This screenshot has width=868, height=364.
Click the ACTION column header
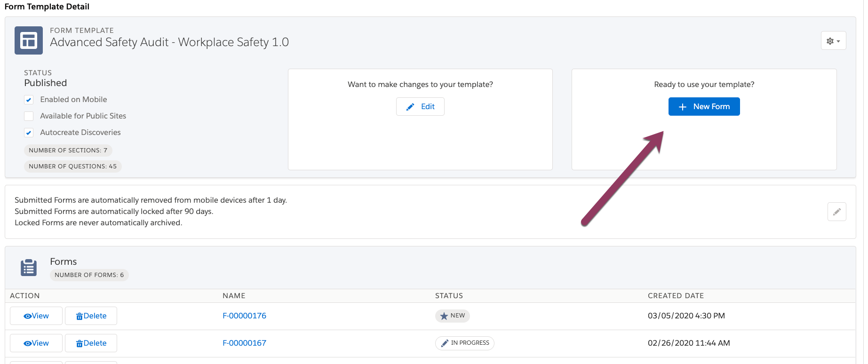click(25, 296)
